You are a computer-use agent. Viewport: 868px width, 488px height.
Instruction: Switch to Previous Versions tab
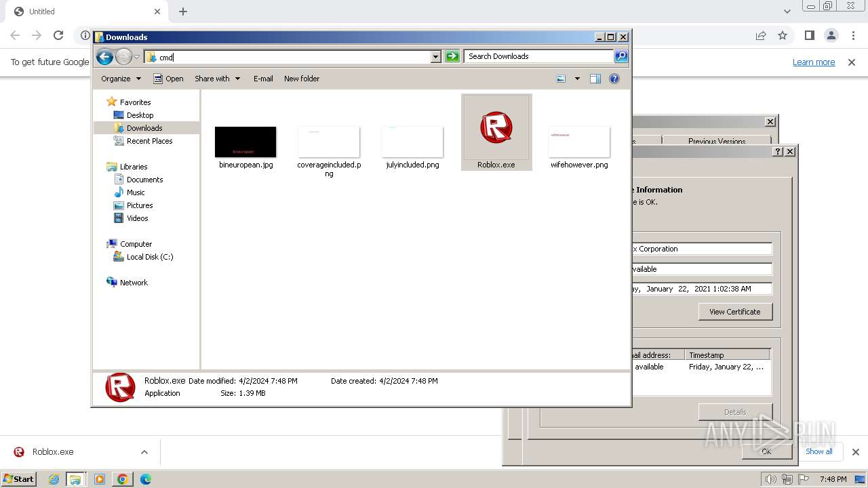coord(717,141)
